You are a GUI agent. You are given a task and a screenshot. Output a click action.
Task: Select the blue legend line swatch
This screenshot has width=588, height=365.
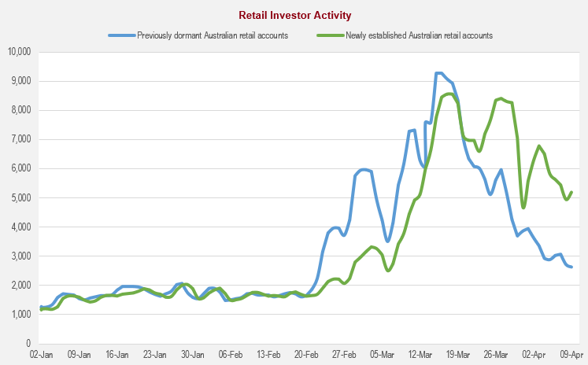pyautogui.click(x=121, y=35)
